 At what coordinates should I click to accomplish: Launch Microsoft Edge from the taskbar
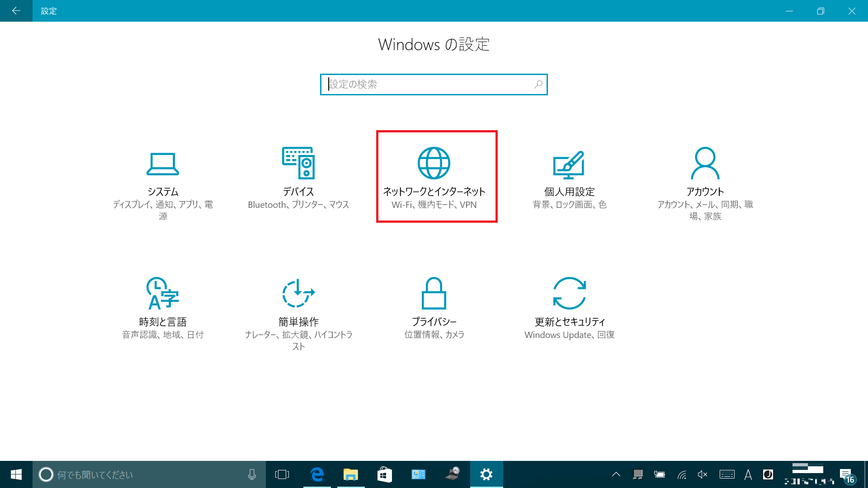[x=317, y=474]
